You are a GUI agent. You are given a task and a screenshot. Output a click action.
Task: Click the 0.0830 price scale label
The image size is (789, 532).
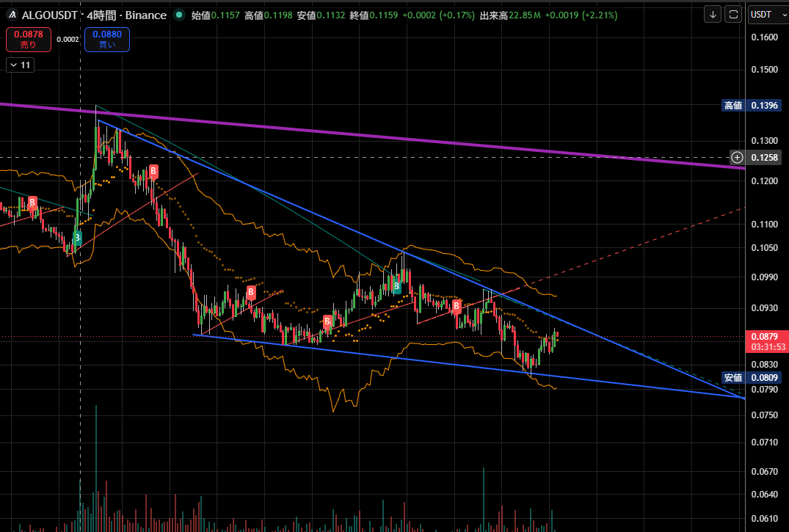(764, 365)
